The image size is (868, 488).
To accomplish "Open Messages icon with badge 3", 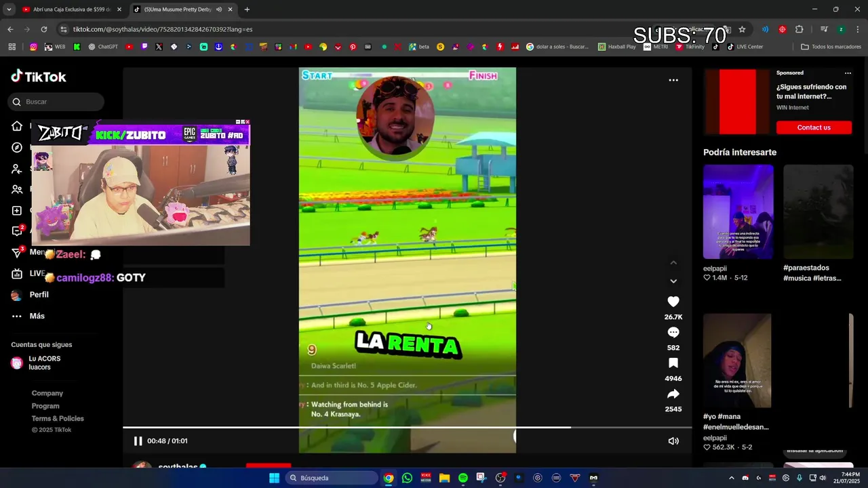I will pos(17,253).
